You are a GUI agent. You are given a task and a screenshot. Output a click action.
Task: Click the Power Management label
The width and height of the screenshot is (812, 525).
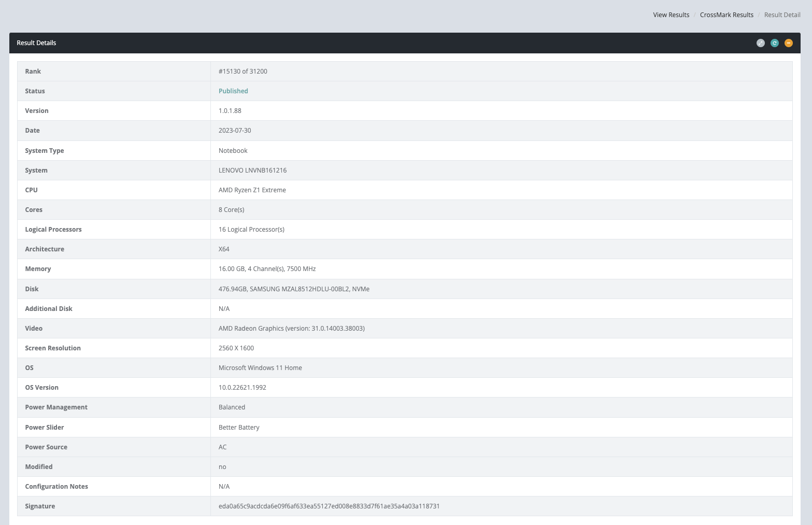point(56,407)
